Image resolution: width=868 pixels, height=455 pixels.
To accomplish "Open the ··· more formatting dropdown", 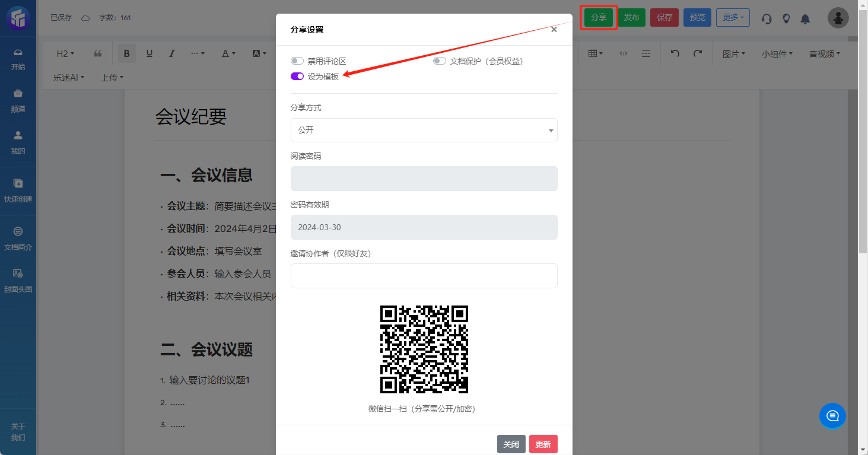I will pos(198,53).
